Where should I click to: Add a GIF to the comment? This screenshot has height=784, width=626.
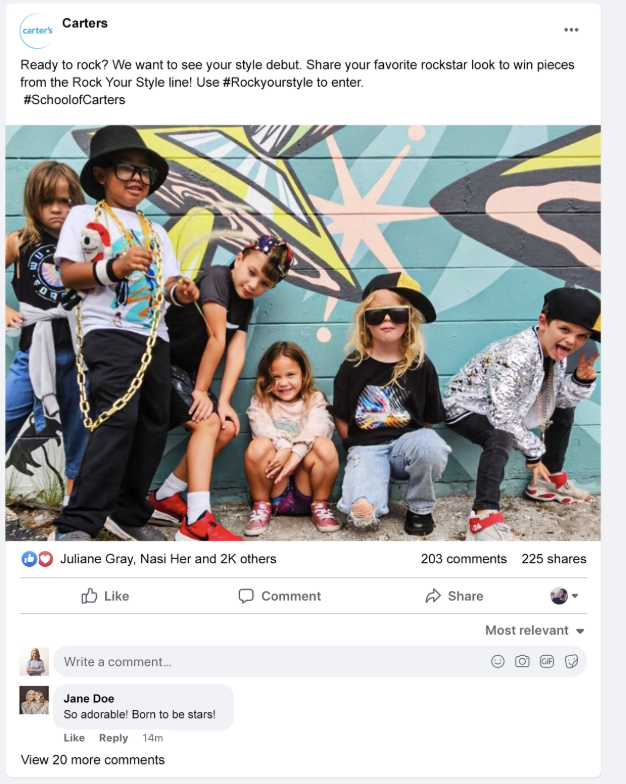(x=546, y=662)
